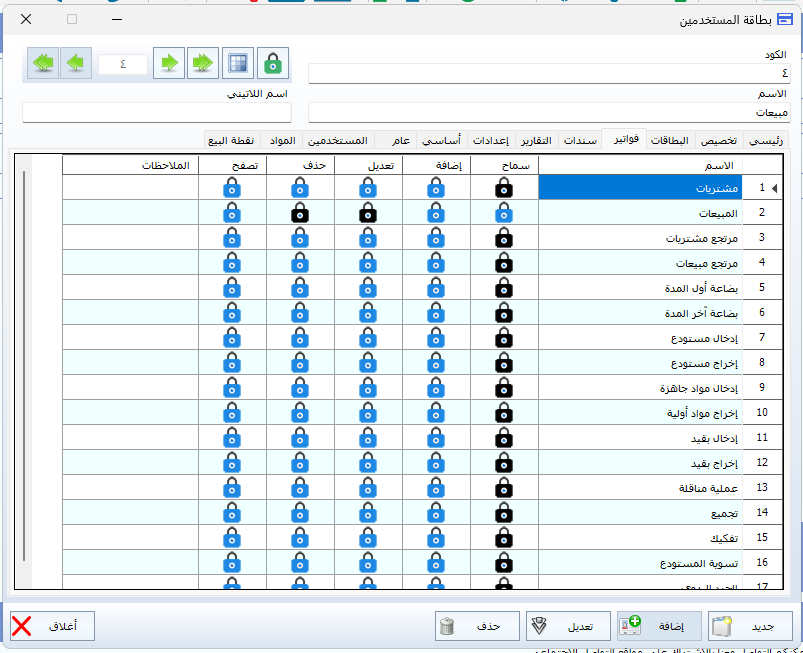This screenshot has height=653, width=803.
Task: Toggle إضافة lock for تجميع row
Action: (436, 512)
